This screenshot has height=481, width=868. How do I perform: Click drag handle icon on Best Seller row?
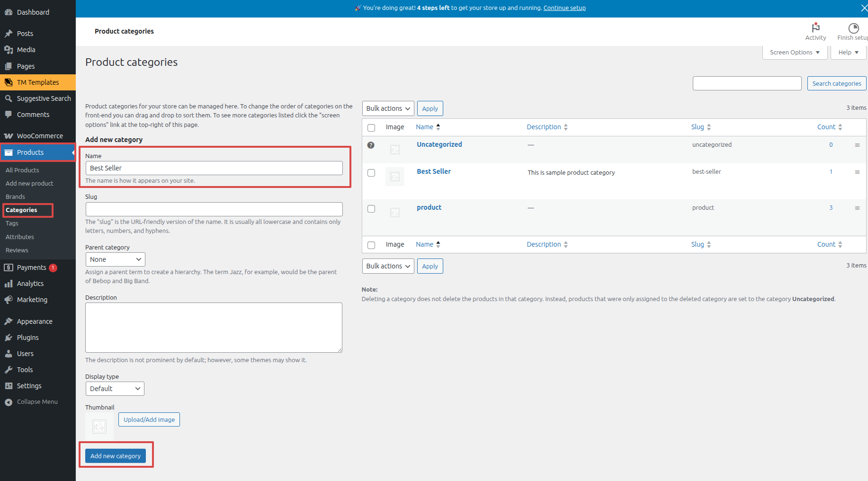pos(857,172)
